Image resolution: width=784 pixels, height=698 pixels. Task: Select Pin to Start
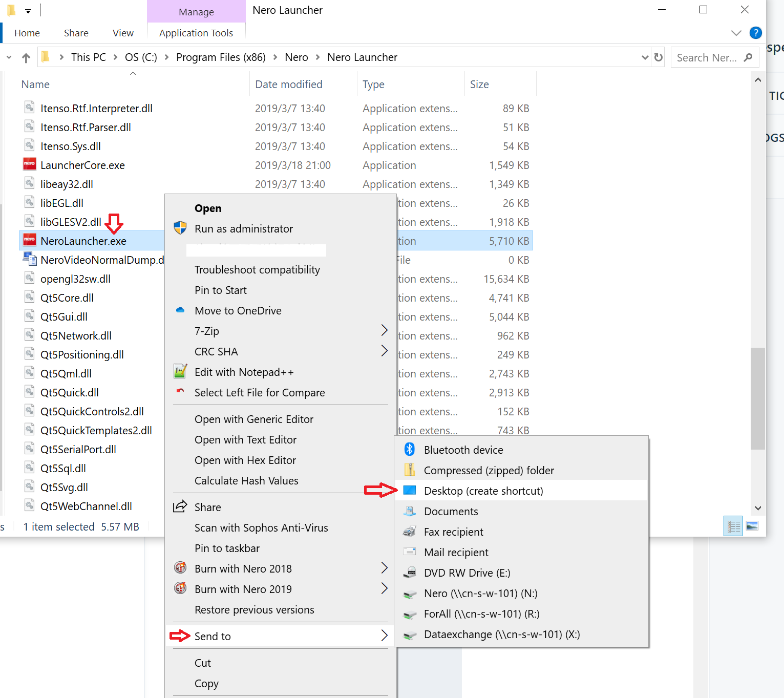coord(221,290)
